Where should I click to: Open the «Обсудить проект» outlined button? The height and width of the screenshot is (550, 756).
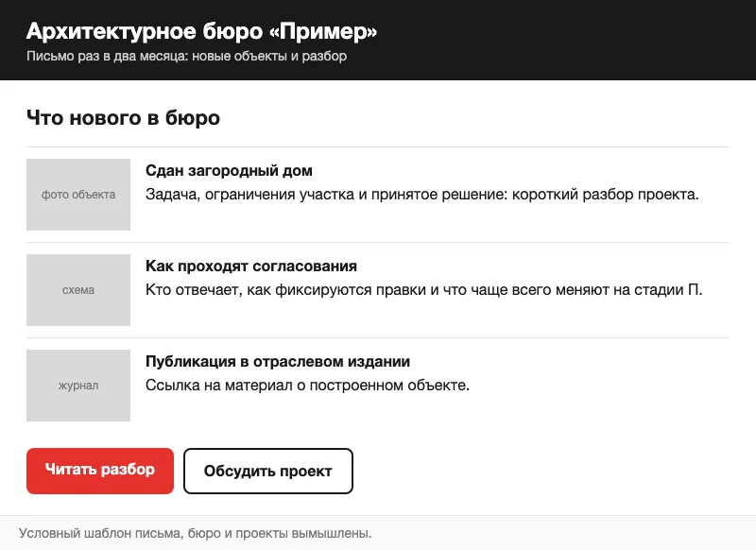pos(268,471)
